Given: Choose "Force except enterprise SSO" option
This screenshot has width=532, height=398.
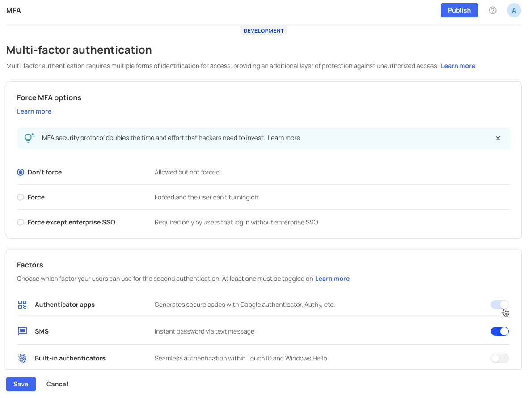Looking at the screenshot, I should (21, 222).
